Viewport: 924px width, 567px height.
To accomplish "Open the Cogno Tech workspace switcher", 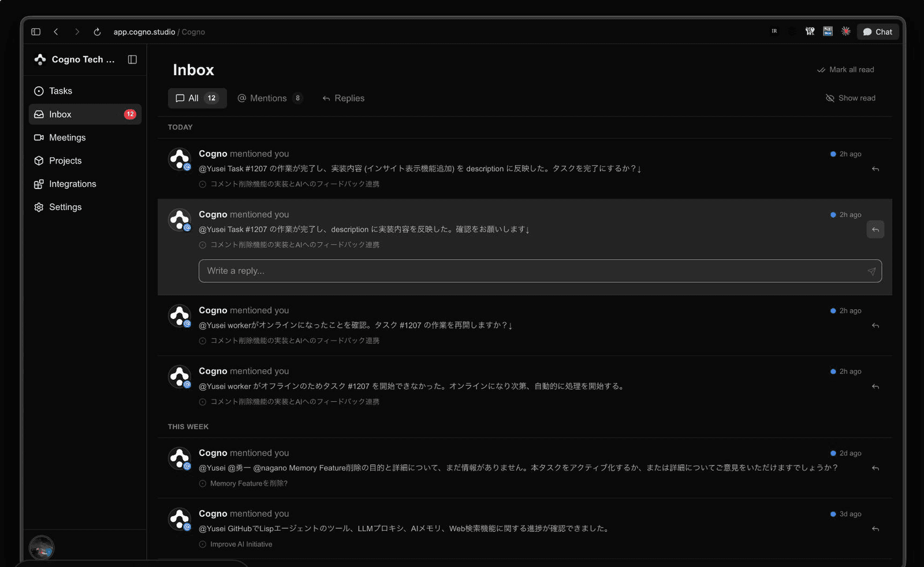I will point(75,60).
